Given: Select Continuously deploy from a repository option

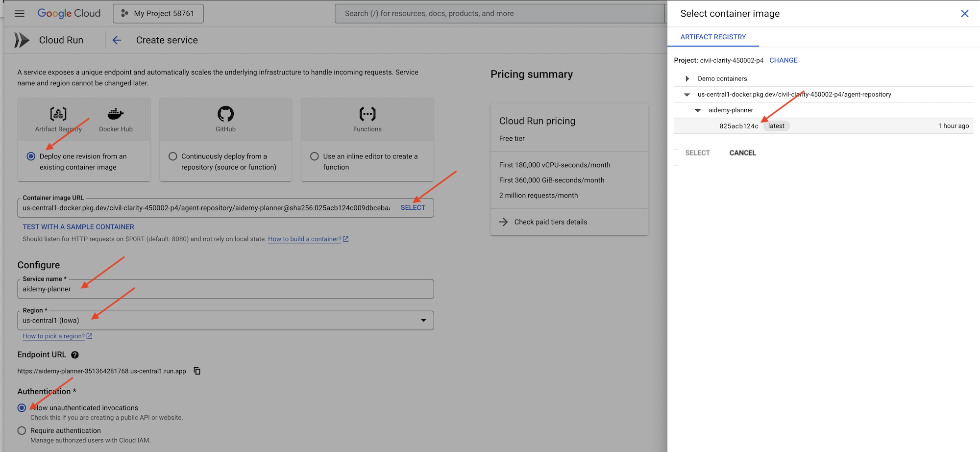Looking at the screenshot, I should click(173, 156).
